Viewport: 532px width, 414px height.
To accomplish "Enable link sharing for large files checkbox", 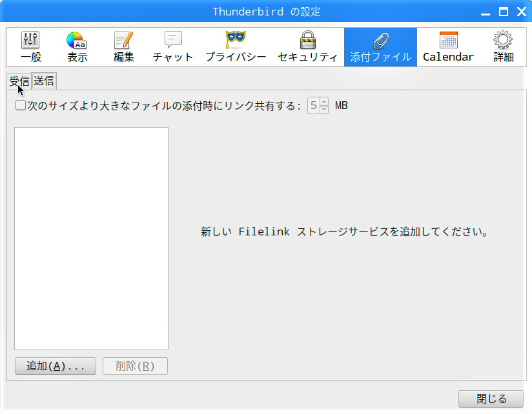I will [x=21, y=105].
